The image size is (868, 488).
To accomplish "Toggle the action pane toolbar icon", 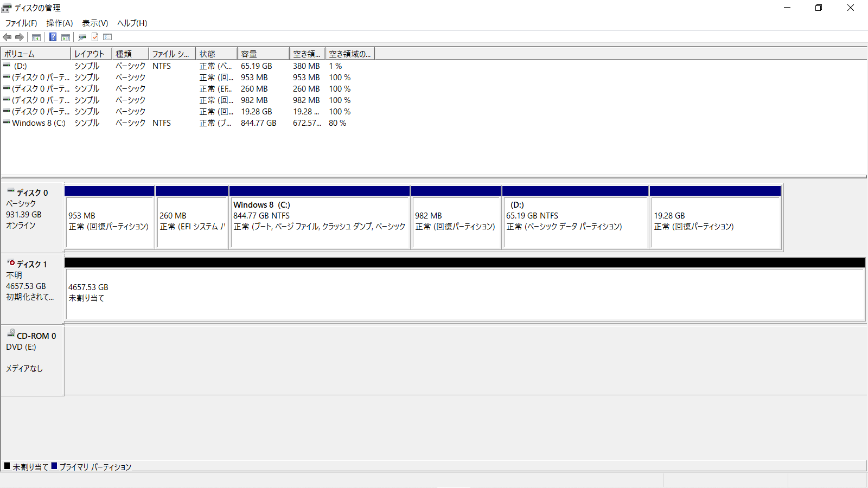I will 66,37.
